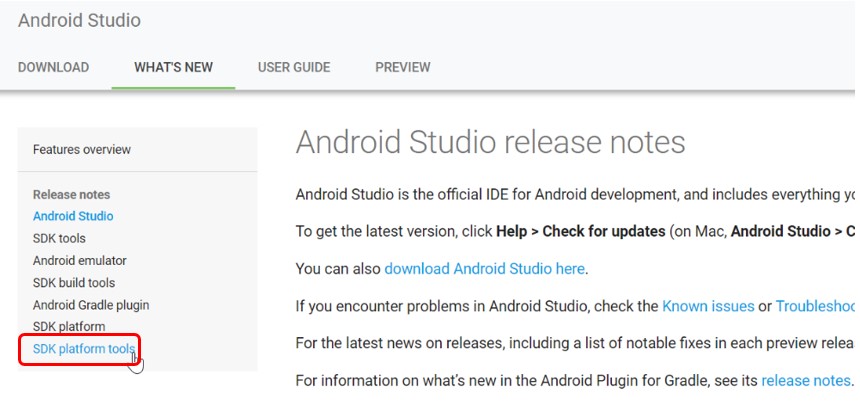Click the Android Studio site title
The width and height of the screenshot is (860, 404).
(79, 20)
